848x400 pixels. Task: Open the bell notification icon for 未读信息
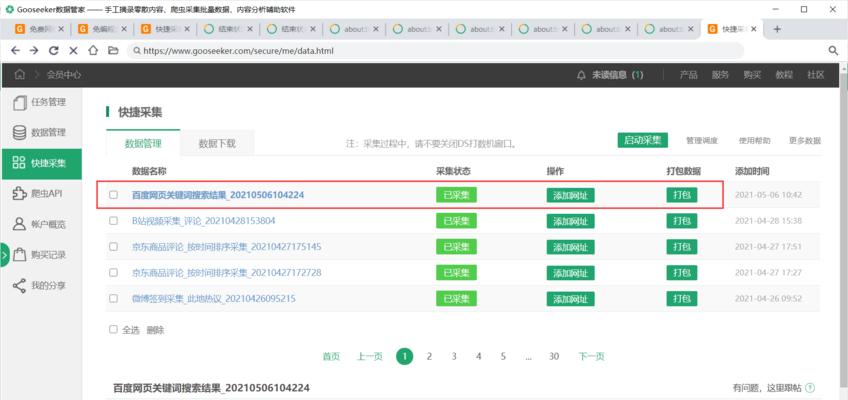pyautogui.click(x=581, y=75)
